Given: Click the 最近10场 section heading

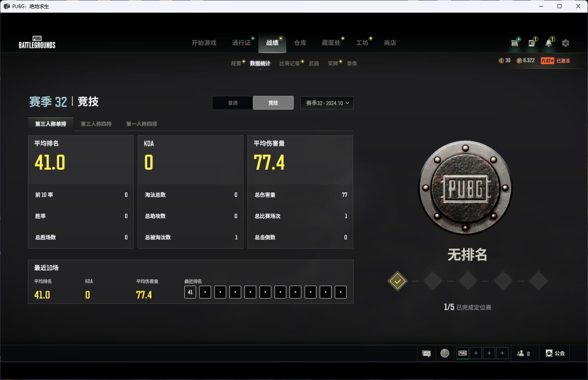Looking at the screenshot, I should tap(46, 268).
